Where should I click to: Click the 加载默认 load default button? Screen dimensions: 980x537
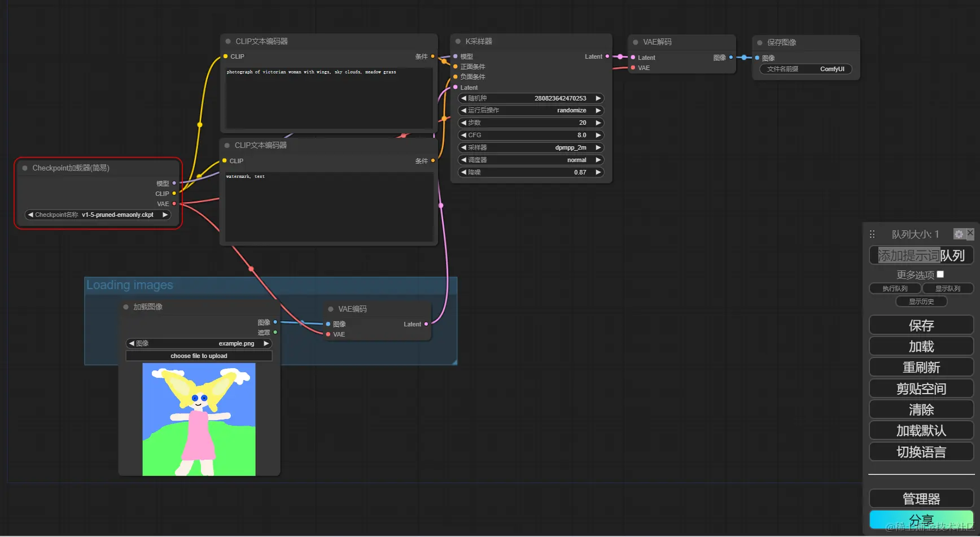[x=921, y=430]
